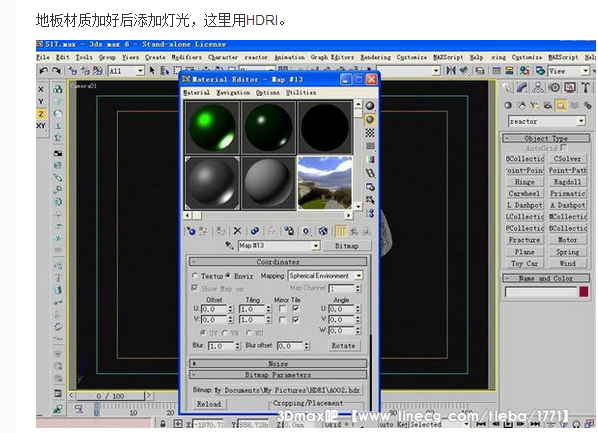Toggle the V Mirror checkbox
This screenshot has width=598, height=433.
point(283,320)
